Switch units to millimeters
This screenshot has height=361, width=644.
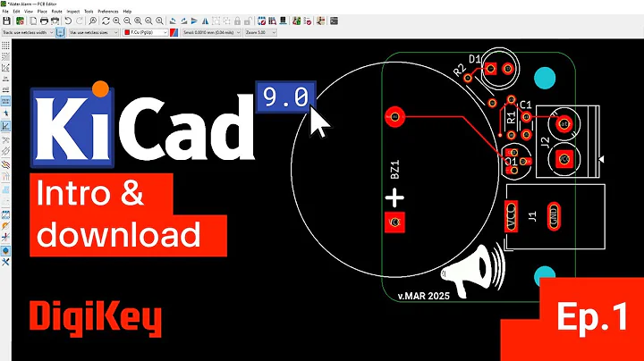click(5, 100)
